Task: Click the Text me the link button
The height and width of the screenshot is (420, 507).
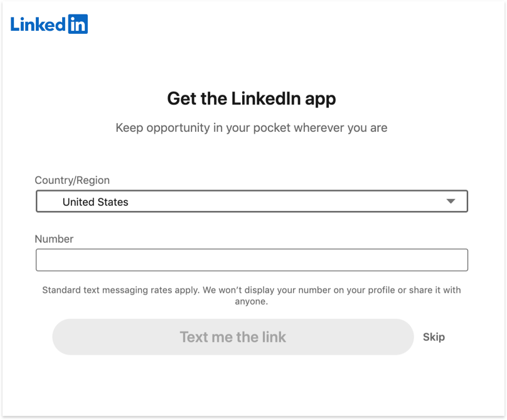Action: [232, 337]
